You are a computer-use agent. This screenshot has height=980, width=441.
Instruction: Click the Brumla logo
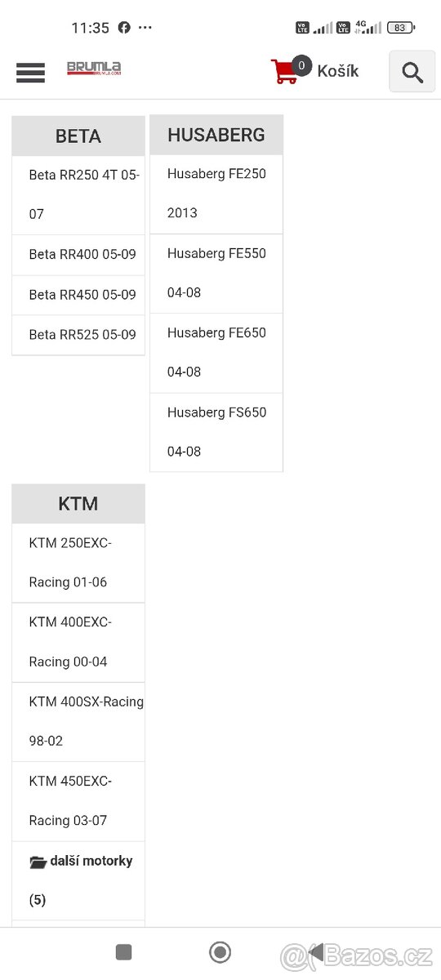coord(94,69)
